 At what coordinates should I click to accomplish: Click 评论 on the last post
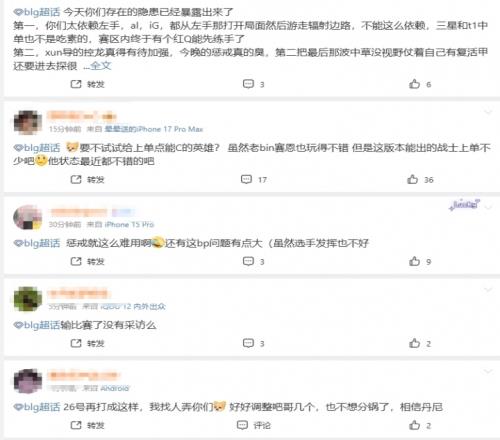[x=253, y=425]
